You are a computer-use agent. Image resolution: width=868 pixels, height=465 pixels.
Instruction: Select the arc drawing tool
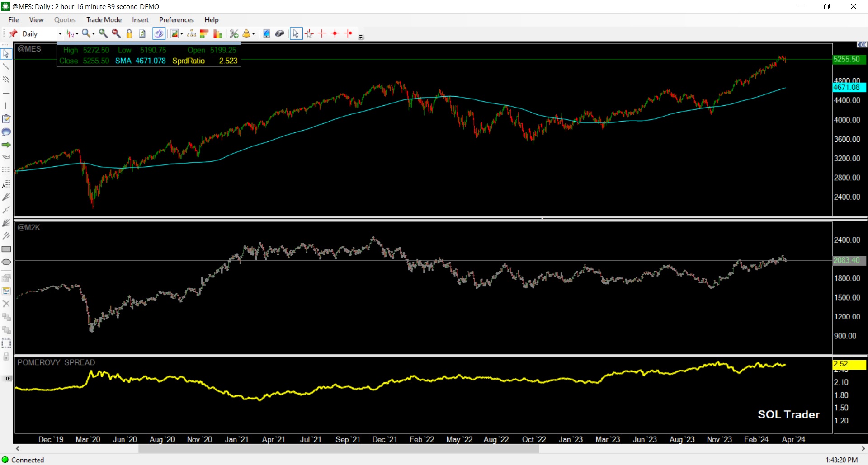6,158
